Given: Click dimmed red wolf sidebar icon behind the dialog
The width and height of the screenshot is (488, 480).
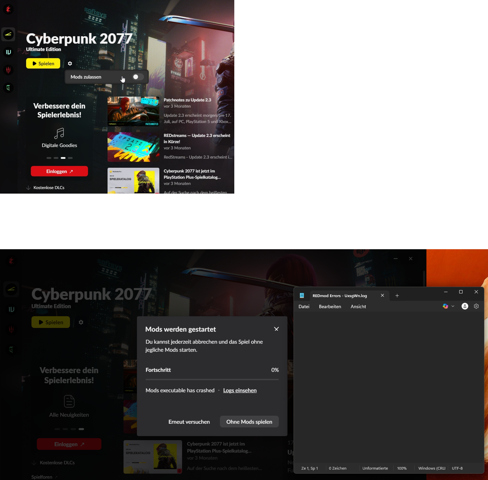Looking at the screenshot, I should click(x=11, y=329).
